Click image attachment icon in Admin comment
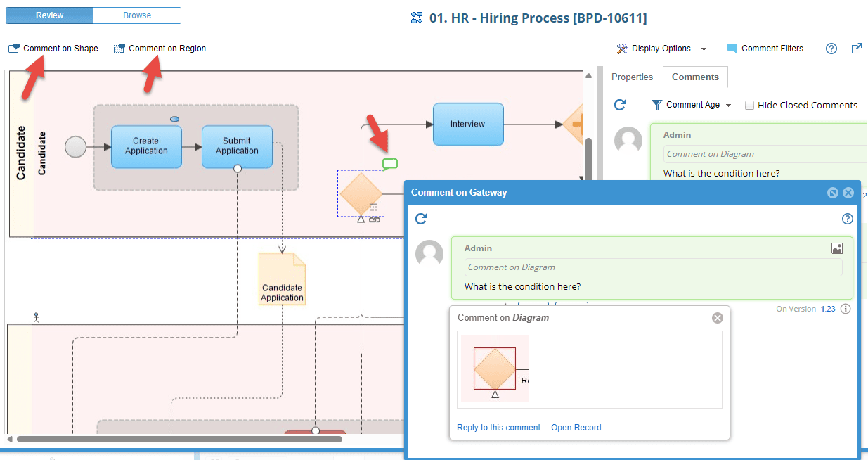 pyautogui.click(x=836, y=248)
